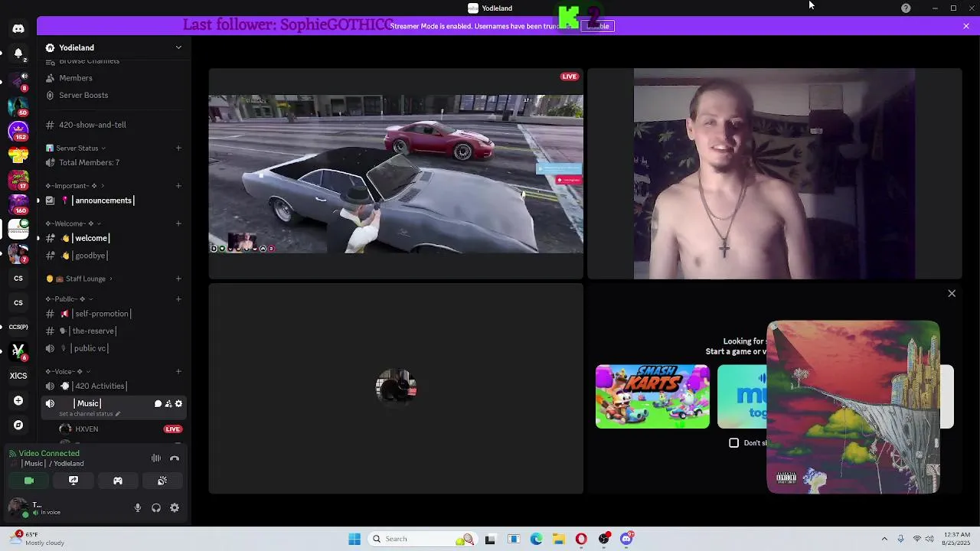Open Discover servers compass icon

point(18,425)
